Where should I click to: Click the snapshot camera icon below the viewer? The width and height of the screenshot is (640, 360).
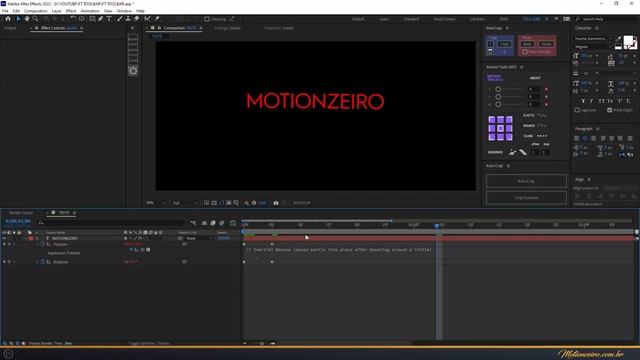click(x=276, y=203)
